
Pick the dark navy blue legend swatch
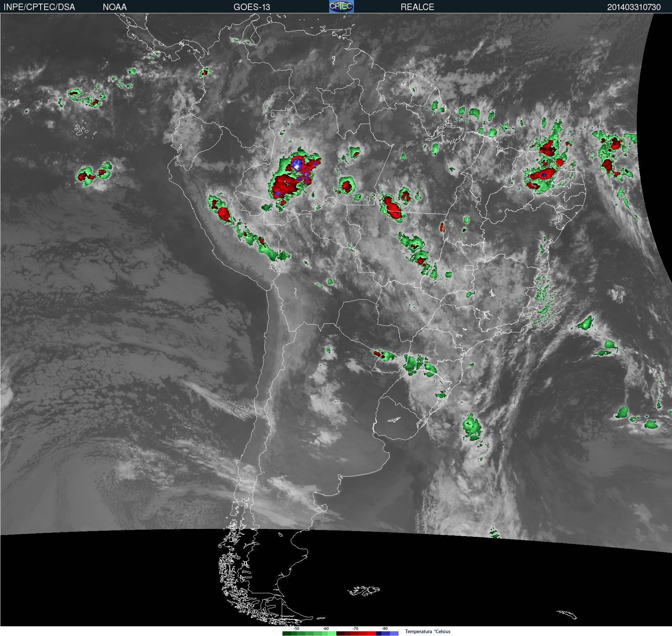378,633
